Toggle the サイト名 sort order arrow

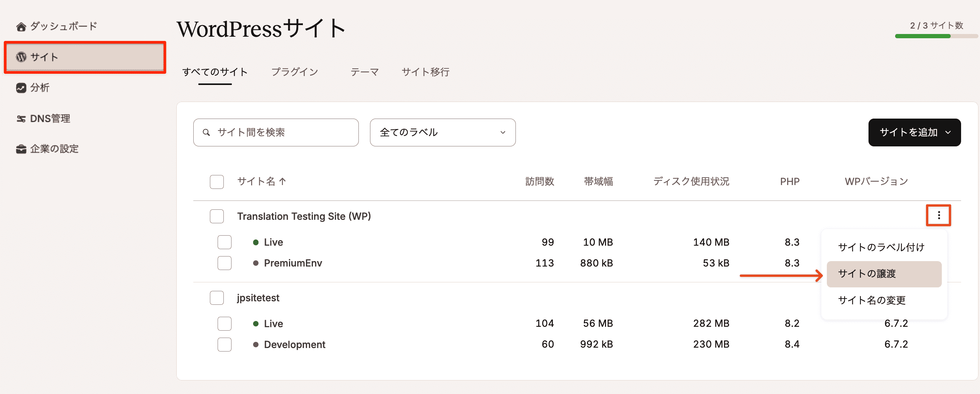(283, 181)
